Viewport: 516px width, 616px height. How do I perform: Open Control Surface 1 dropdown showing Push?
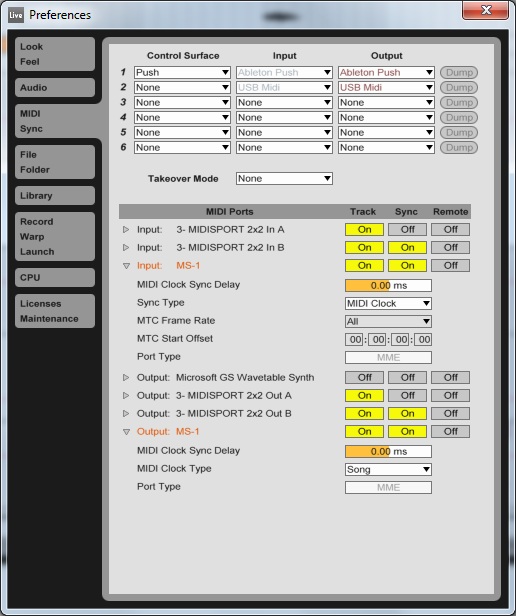(x=182, y=73)
